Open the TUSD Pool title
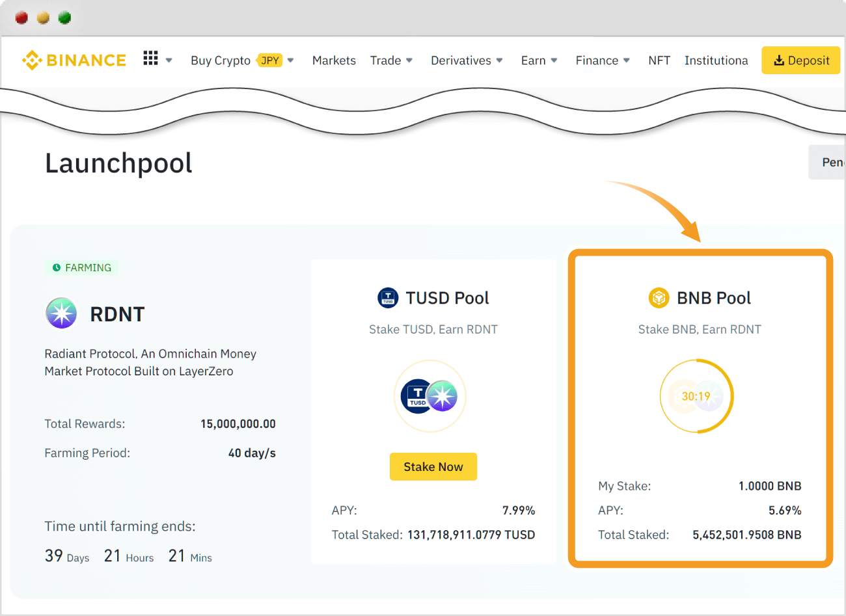Viewport: 846px width, 616px height. click(x=447, y=298)
